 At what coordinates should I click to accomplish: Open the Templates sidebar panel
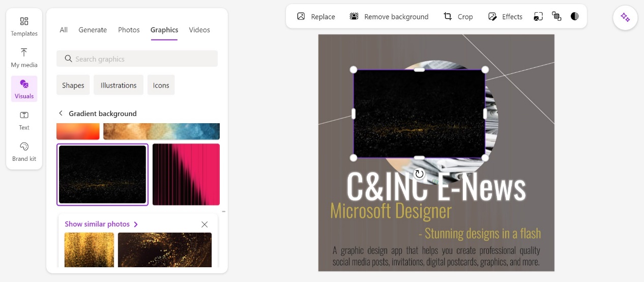pyautogui.click(x=24, y=26)
